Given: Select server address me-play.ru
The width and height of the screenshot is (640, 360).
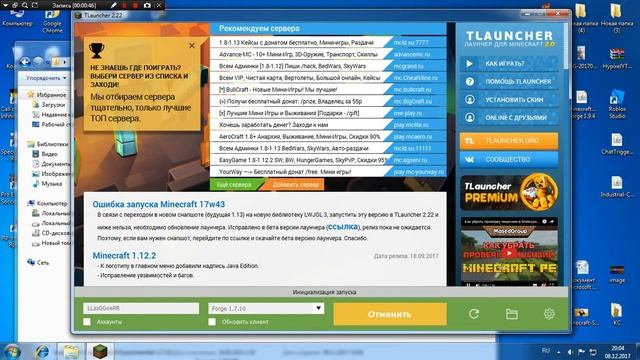Looking at the screenshot, I should (408, 113).
